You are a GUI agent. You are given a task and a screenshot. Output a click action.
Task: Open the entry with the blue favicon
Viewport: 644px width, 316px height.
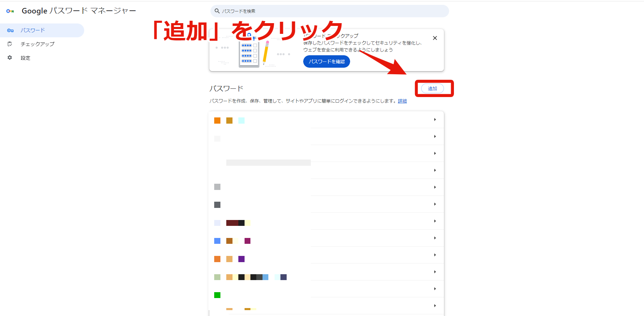click(x=326, y=238)
